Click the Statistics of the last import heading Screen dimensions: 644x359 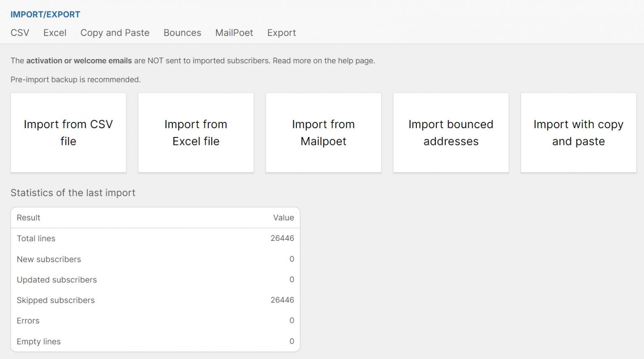coord(73,193)
